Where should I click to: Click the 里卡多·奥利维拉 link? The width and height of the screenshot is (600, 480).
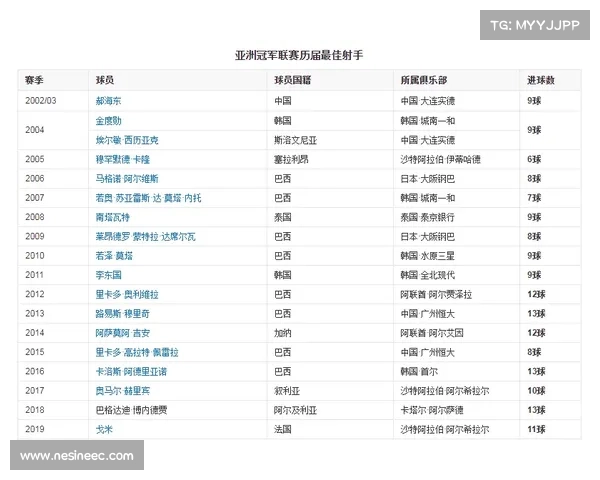[x=127, y=294]
